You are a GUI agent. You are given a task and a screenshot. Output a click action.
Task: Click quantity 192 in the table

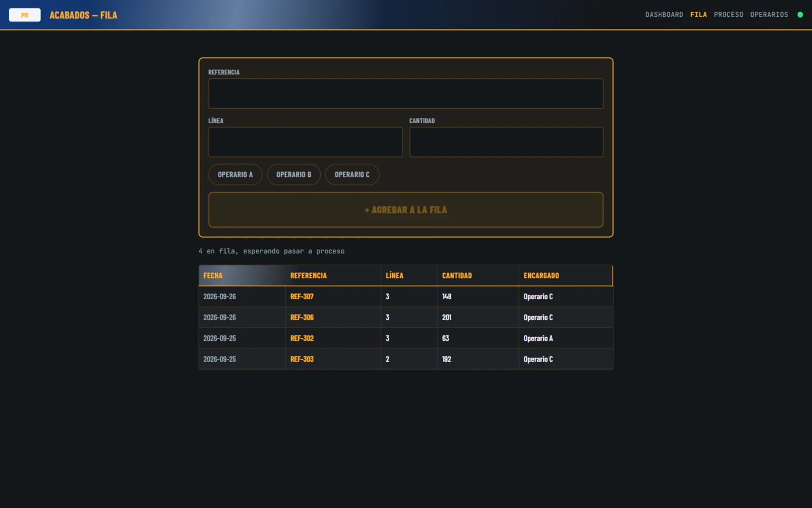click(446, 359)
